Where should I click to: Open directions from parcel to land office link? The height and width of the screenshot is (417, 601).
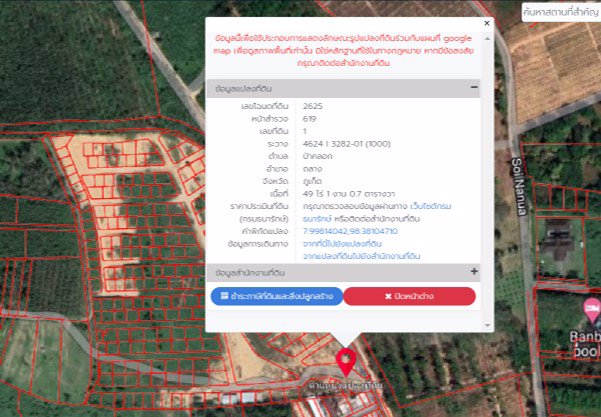click(x=361, y=256)
